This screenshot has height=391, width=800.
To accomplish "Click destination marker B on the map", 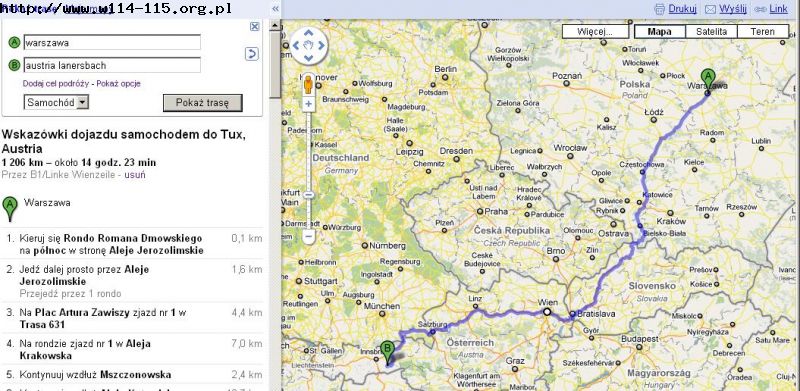I will pos(388,353).
